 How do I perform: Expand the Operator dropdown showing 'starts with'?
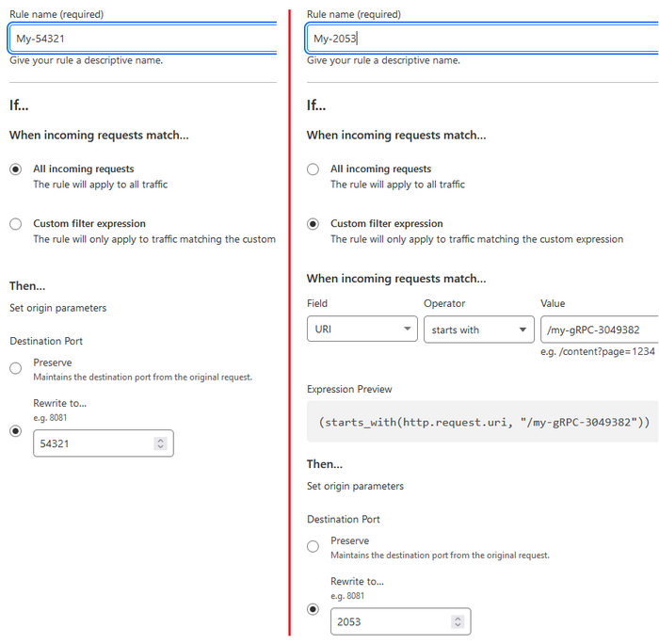pyautogui.click(x=479, y=330)
